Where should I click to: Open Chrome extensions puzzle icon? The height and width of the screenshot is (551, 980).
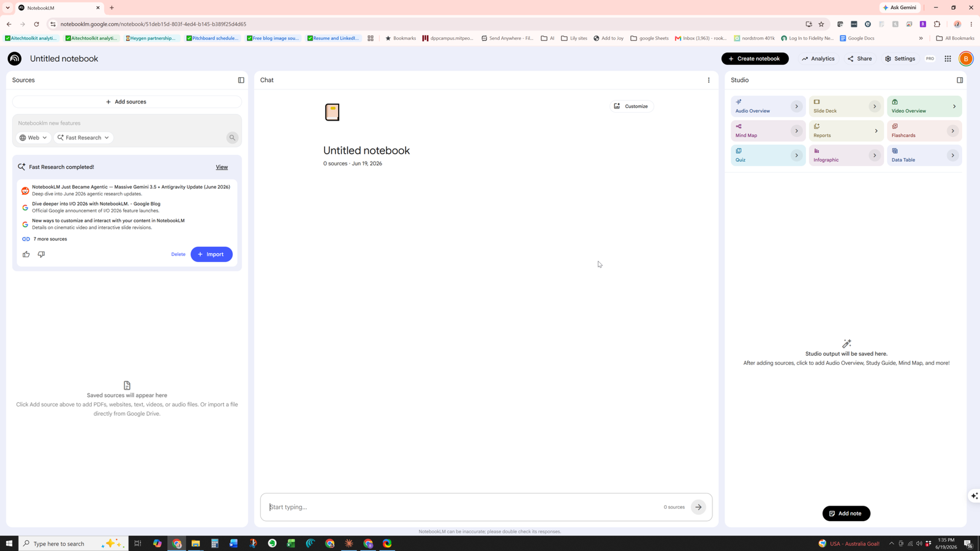click(x=937, y=24)
